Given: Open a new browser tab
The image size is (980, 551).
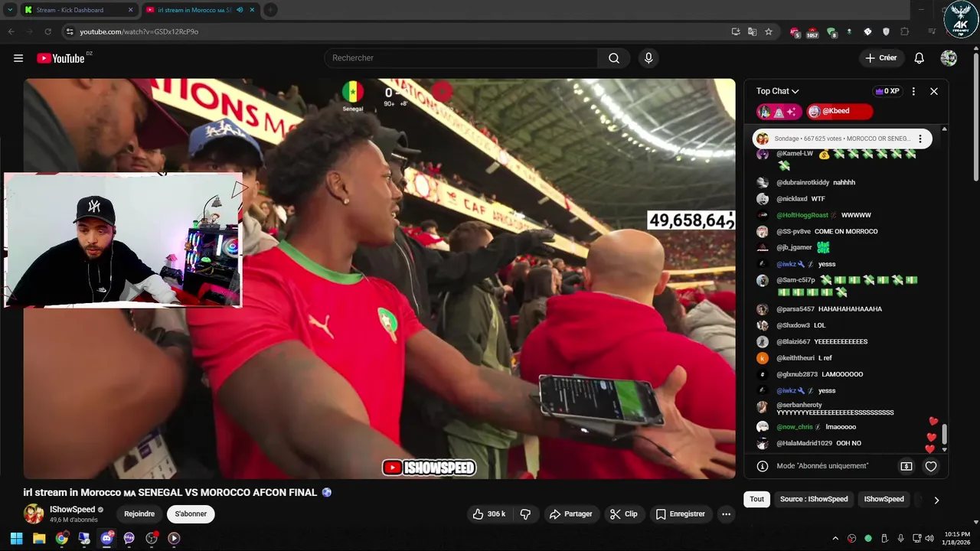Looking at the screenshot, I should [x=270, y=10].
